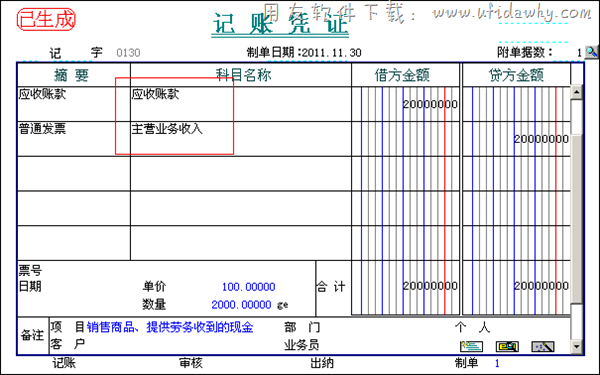Click the magnifier icon beside 附单据数
This screenshot has width=600, height=375.
click(592, 52)
